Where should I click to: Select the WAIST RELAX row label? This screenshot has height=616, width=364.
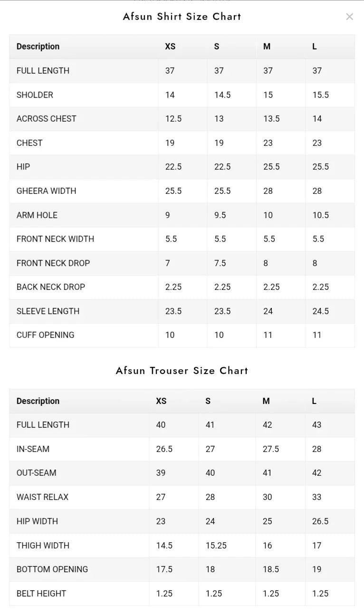pyautogui.click(x=42, y=497)
